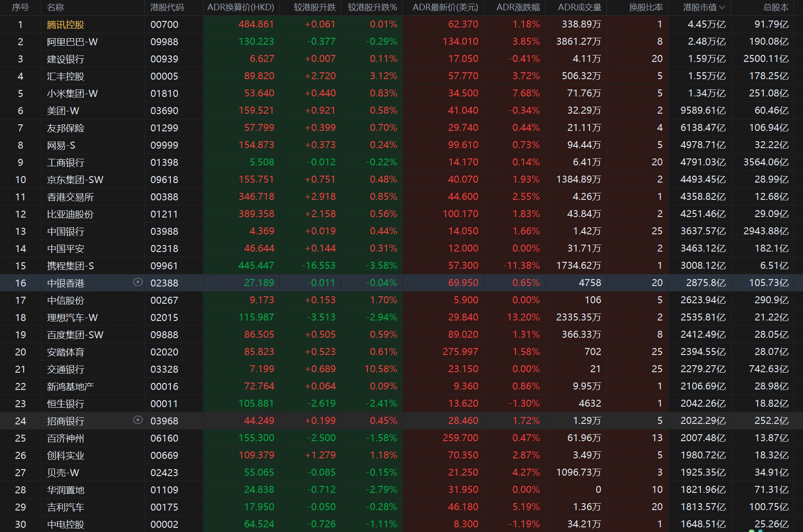803x532 pixels.
Task: Sort by 较港股升跌 column header
Action: (314, 7)
